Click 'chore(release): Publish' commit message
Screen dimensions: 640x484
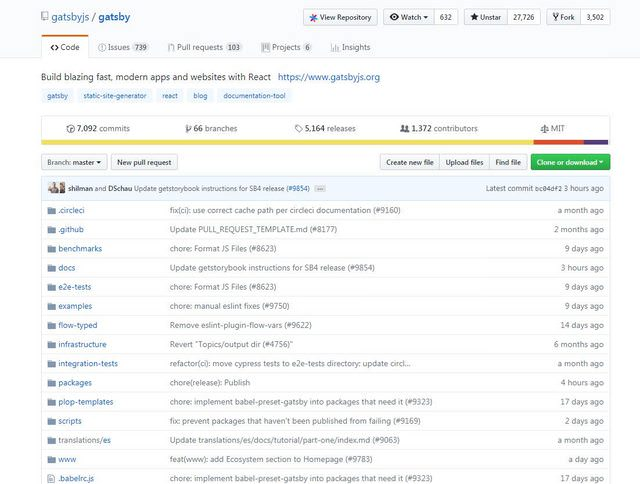pos(210,383)
